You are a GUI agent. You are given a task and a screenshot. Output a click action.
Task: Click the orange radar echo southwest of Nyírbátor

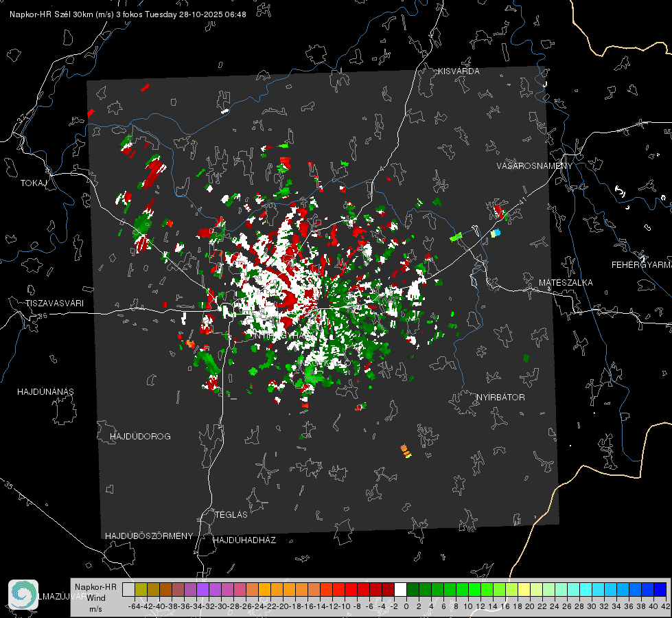coord(406,451)
